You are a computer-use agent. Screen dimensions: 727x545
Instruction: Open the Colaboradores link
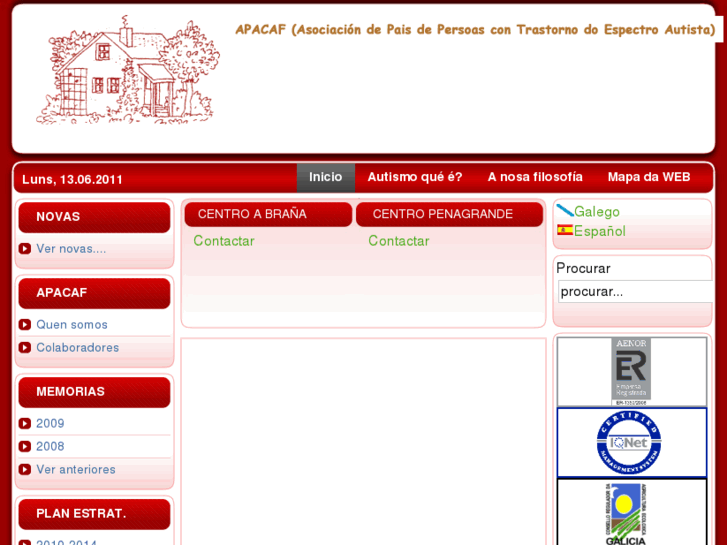pyautogui.click(x=77, y=347)
